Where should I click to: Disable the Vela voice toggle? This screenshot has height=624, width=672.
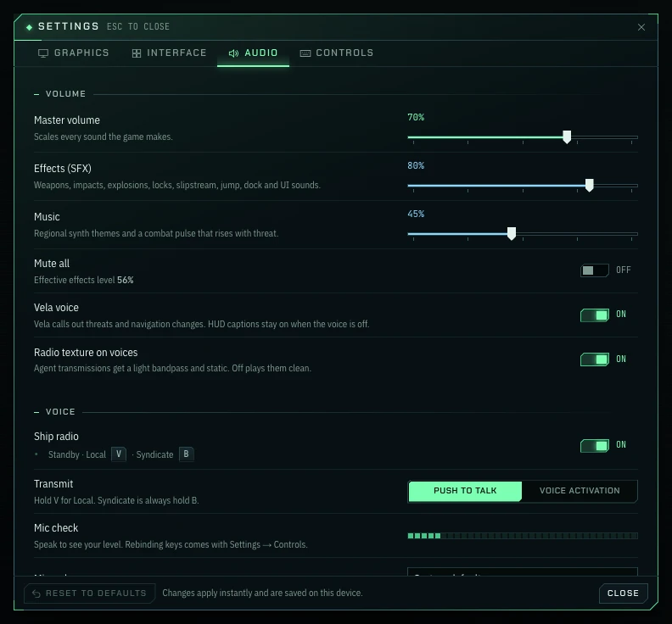pos(595,315)
